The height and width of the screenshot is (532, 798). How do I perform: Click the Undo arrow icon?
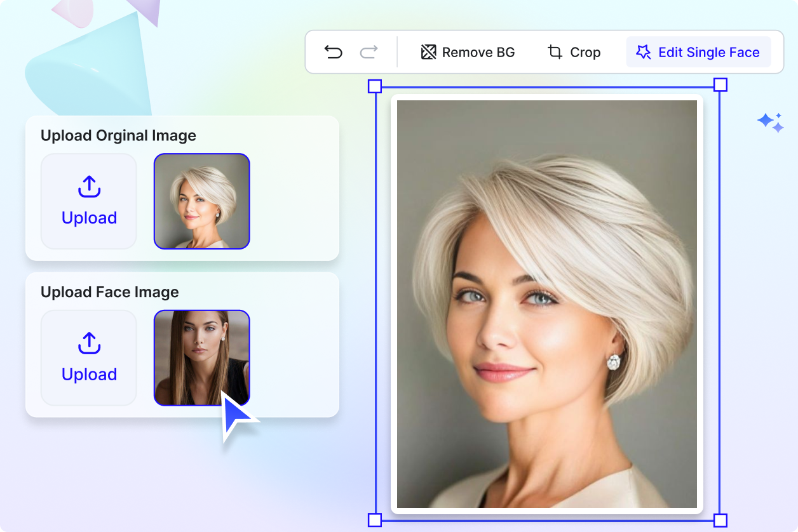pos(335,52)
